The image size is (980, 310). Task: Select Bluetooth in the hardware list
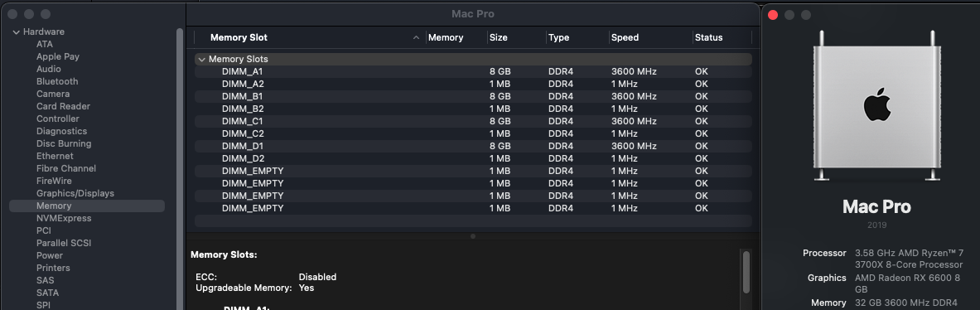[x=57, y=82]
